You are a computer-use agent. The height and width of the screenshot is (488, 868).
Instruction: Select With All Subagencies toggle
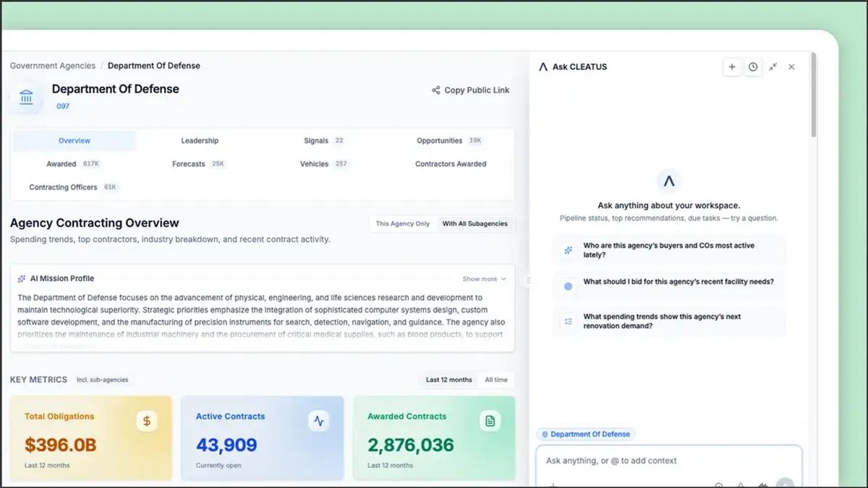475,223
